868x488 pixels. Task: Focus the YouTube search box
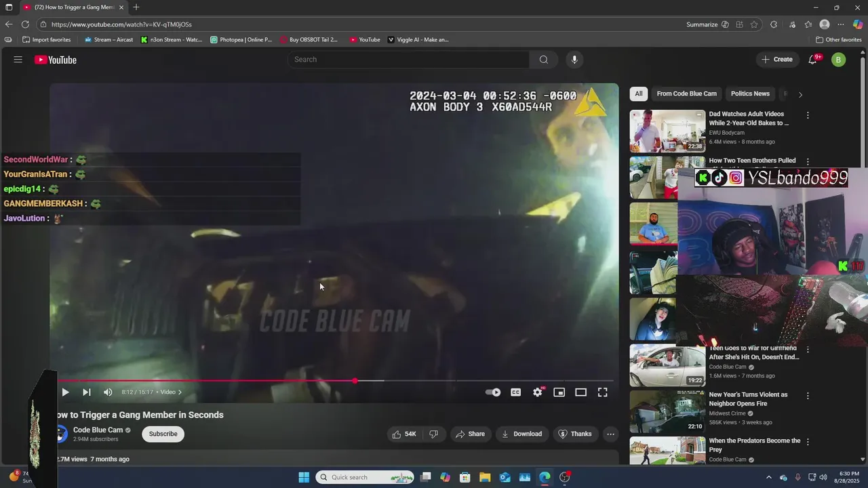(x=409, y=60)
